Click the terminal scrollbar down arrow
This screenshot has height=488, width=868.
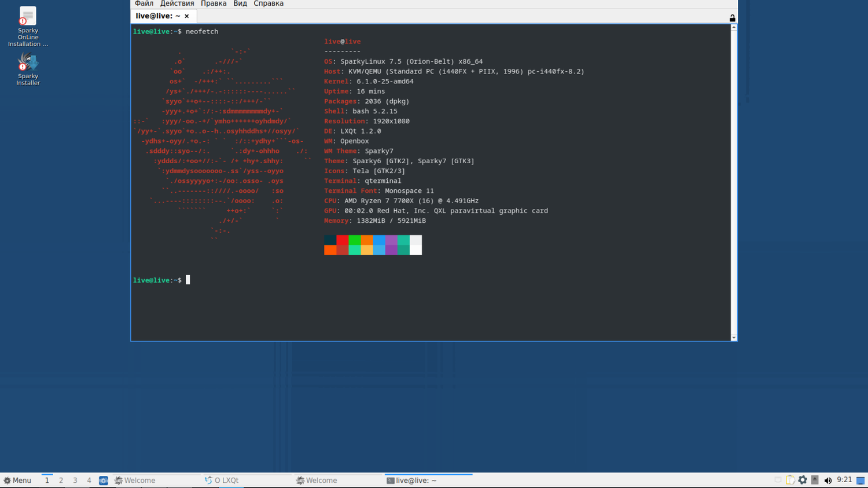pos(734,337)
